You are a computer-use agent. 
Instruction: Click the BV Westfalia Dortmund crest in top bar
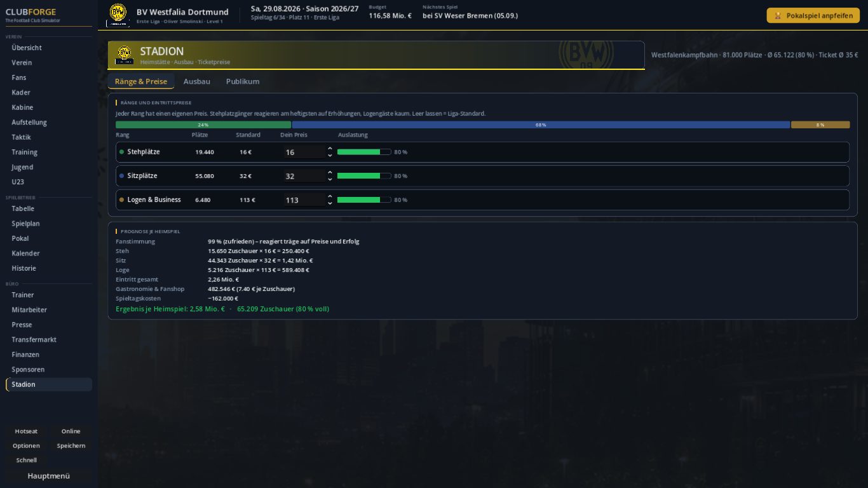click(118, 15)
